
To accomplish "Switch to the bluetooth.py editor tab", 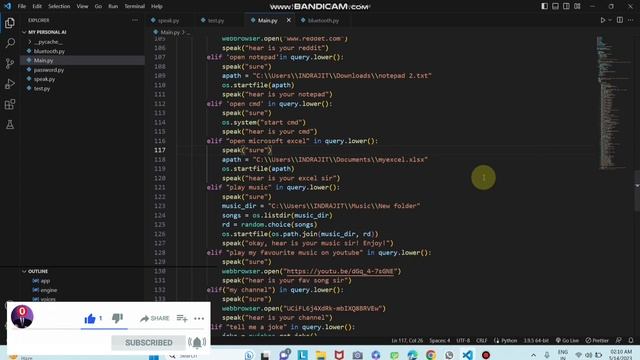I will pyautogui.click(x=323, y=20).
